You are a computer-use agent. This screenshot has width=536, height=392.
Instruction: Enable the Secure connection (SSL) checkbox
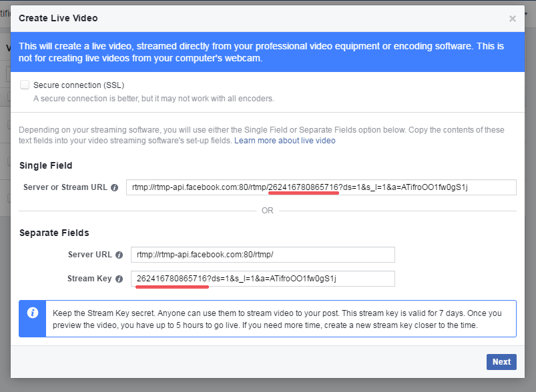(x=25, y=85)
